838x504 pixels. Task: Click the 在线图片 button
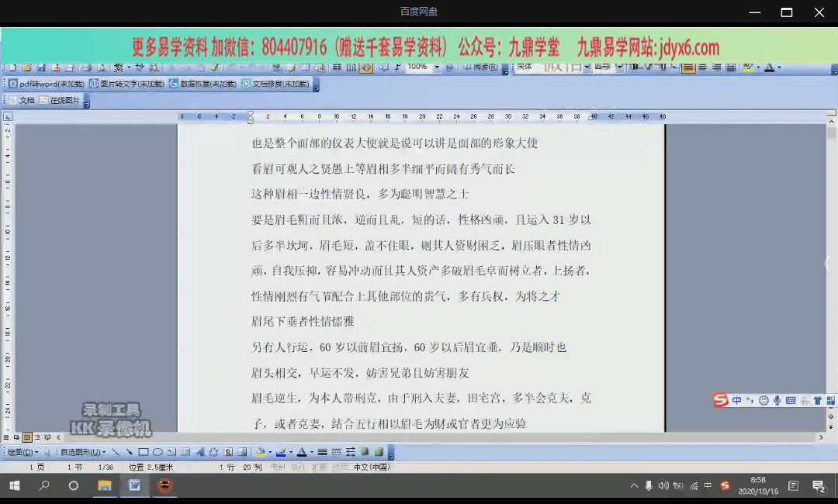coord(61,100)
